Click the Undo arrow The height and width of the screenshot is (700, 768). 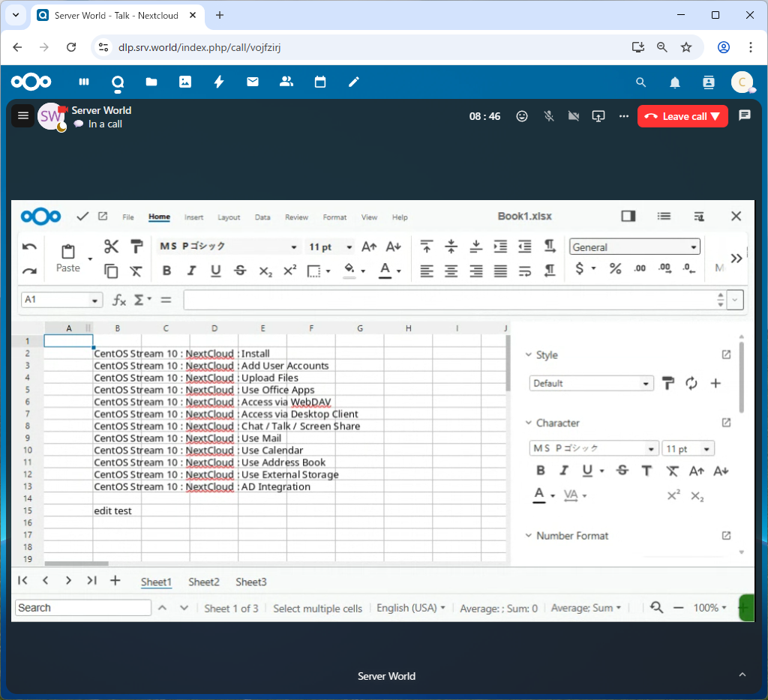(x=29, y=247)
